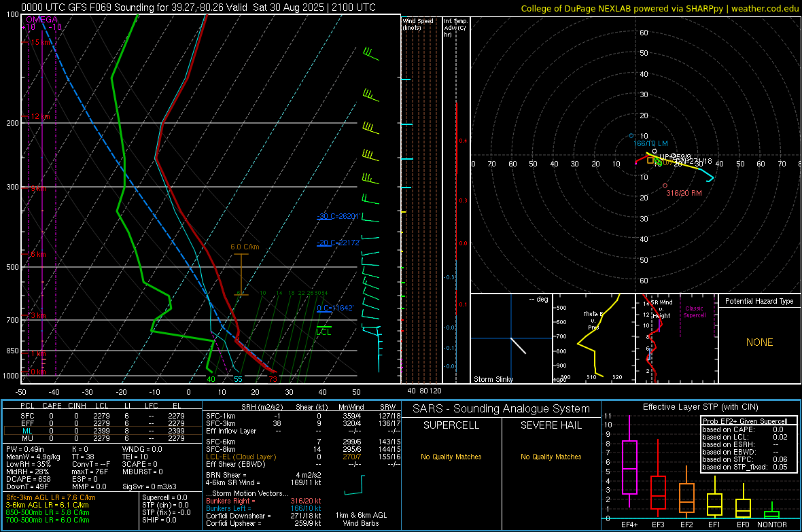Click the Storm Slinky label
The width and height of the screenshot is (802, 532).
click(x=493, y=379)
